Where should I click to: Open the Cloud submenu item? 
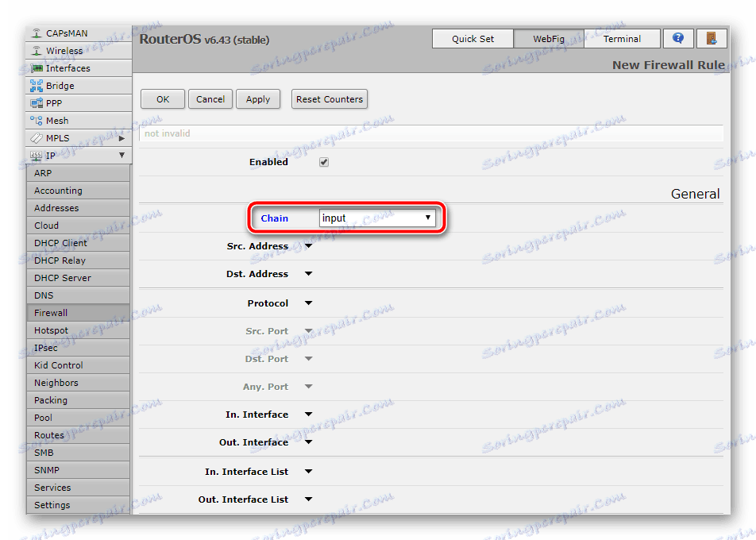(x=78, y=226)
